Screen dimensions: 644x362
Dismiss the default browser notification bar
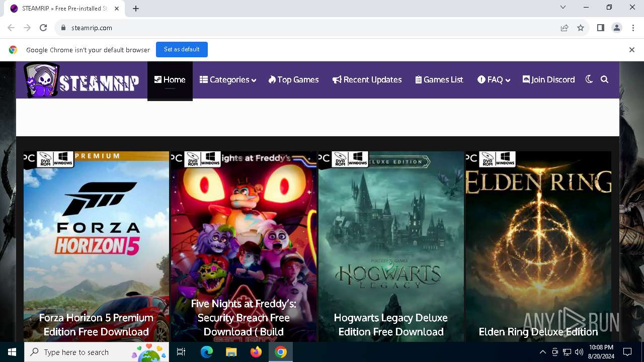(632, 50)
